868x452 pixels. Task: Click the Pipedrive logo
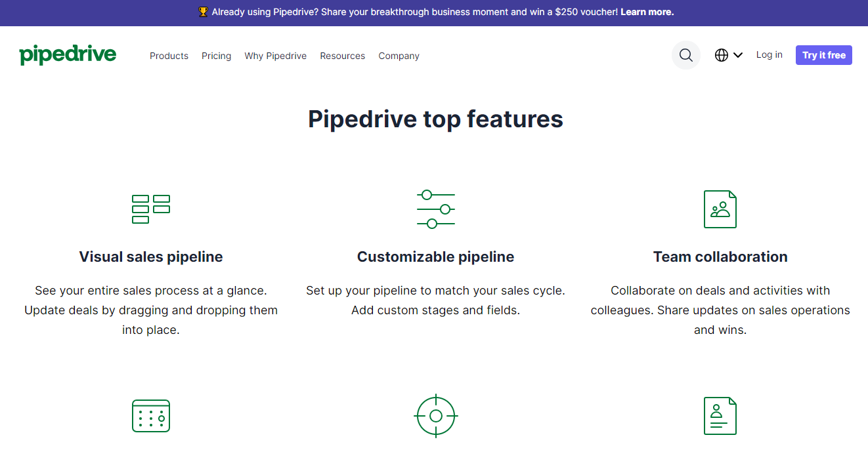tap(68, 55)
